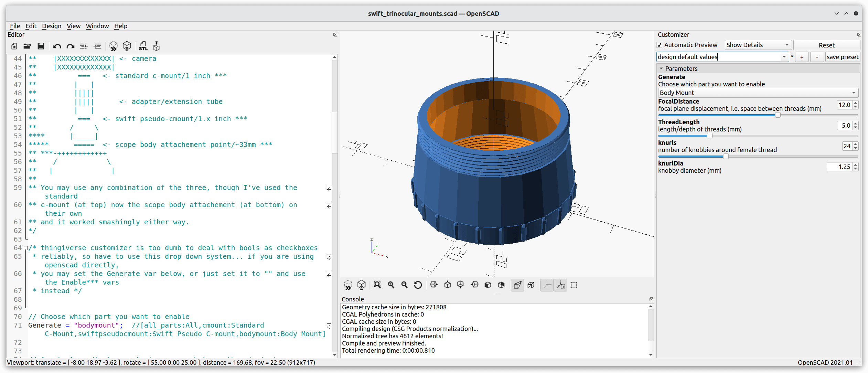Open the Show Details dropdown
This screenshot has height=373, width=868.
(758, 45)
